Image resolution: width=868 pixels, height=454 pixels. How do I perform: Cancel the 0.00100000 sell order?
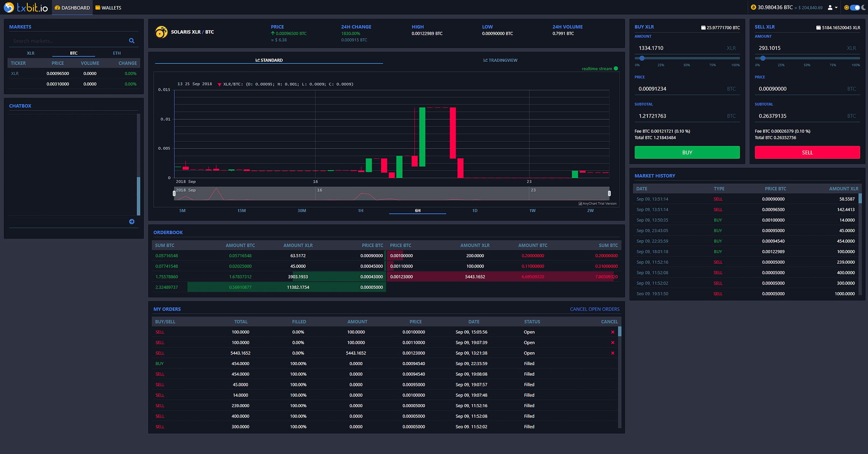tap(612, 332)
